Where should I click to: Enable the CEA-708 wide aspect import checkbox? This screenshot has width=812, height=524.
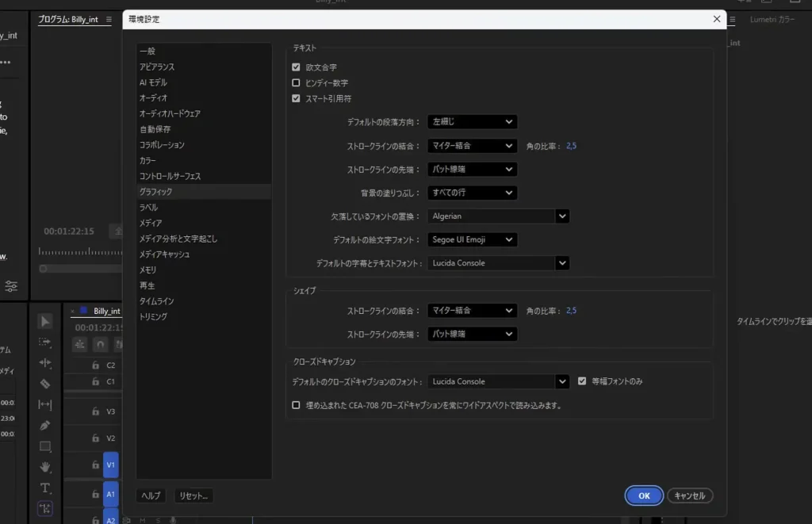[296, 405]
